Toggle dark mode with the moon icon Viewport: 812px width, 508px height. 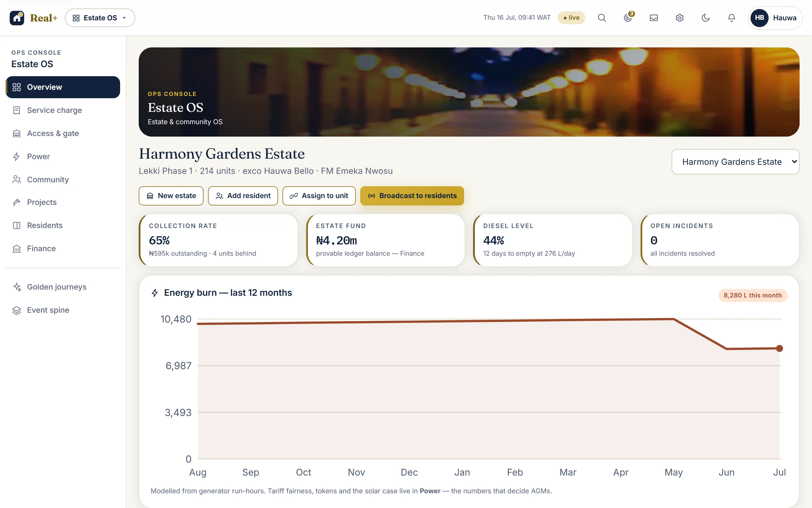tap(706, 18)
